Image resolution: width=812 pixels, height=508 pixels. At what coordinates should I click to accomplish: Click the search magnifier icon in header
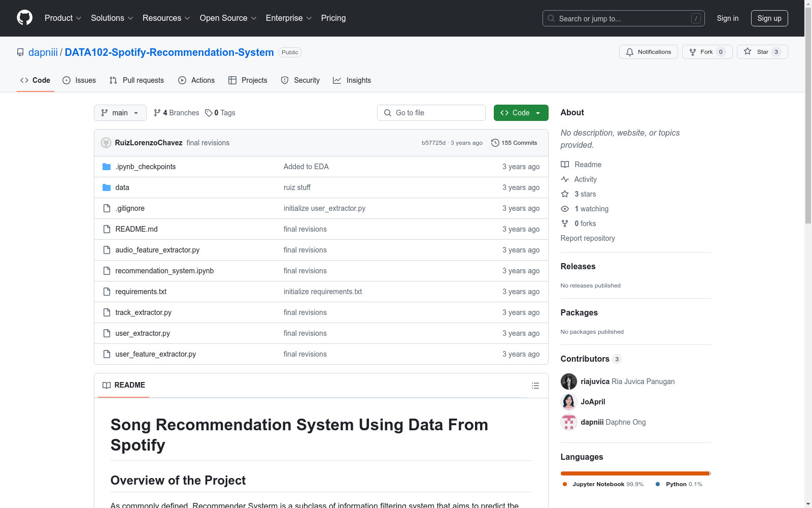pos(551,18)
